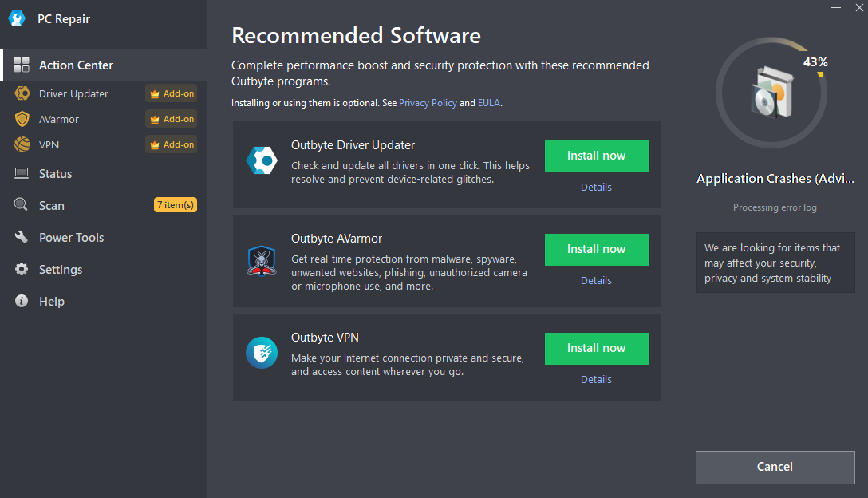The width and height of the screenshot is (868, 498).
Task: Click the 43% progress percentage
Action: tap(815, 62)
